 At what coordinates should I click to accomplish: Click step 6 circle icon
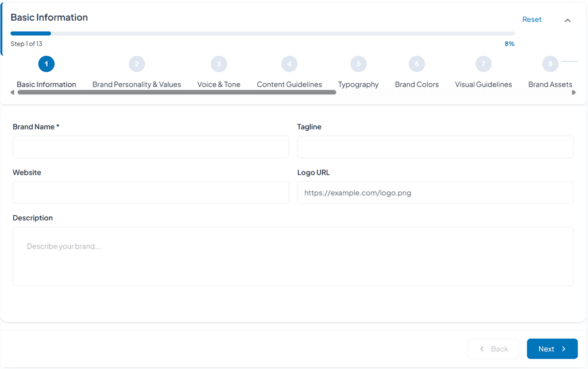click(x=417, y=64)
